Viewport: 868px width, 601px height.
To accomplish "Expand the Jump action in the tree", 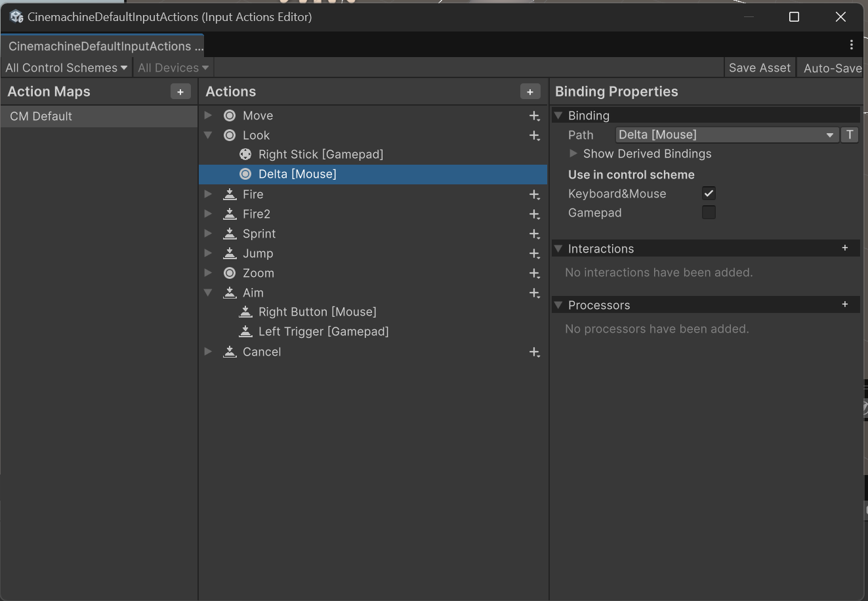I will coord(208,253).
